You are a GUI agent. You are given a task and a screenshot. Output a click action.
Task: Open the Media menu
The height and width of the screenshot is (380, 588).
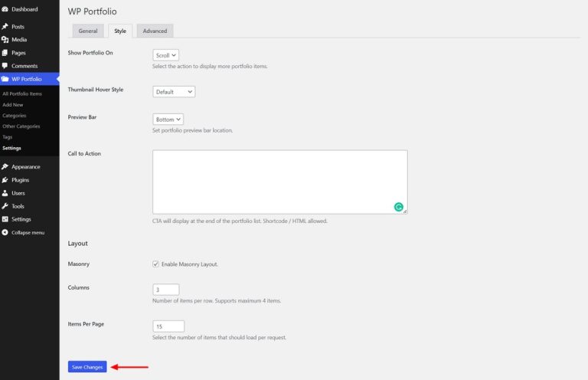[19, 39]
